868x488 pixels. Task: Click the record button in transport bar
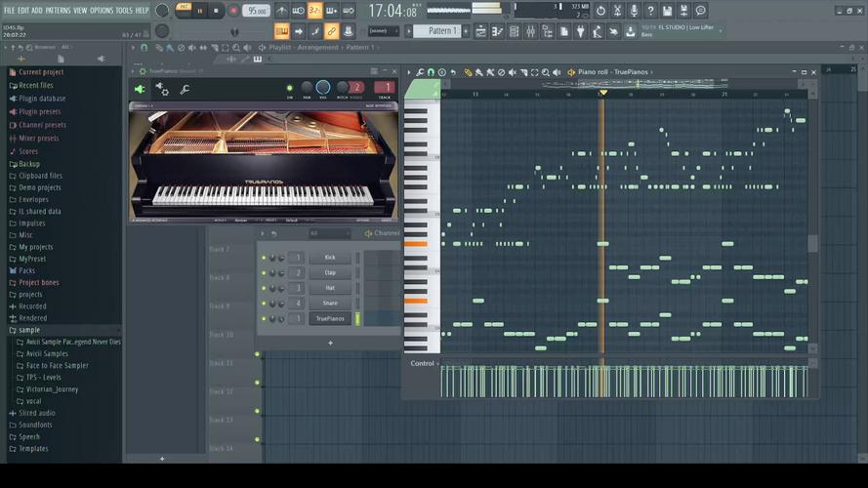[233, 11]
